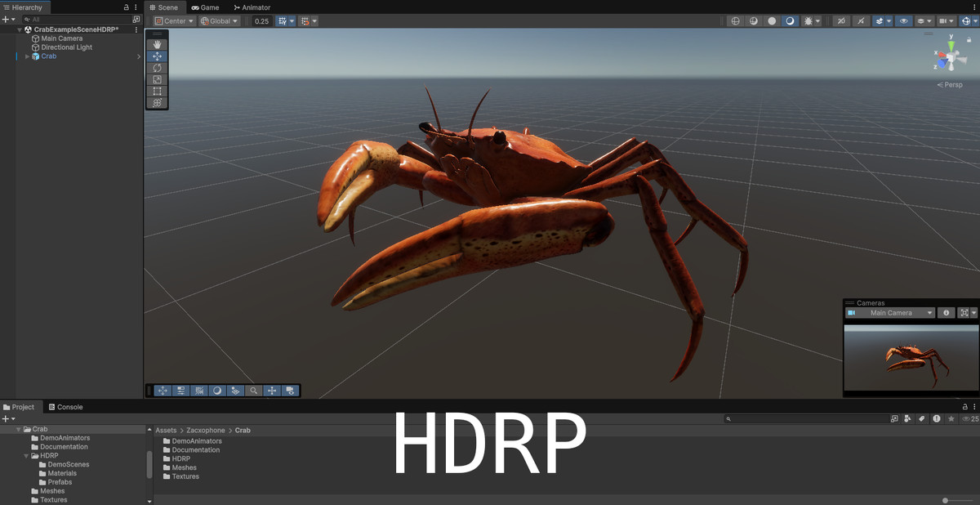The height and width of the screenshot is (505, 980).
Task: Select the Rect transform tool
Action: point(157,92)
